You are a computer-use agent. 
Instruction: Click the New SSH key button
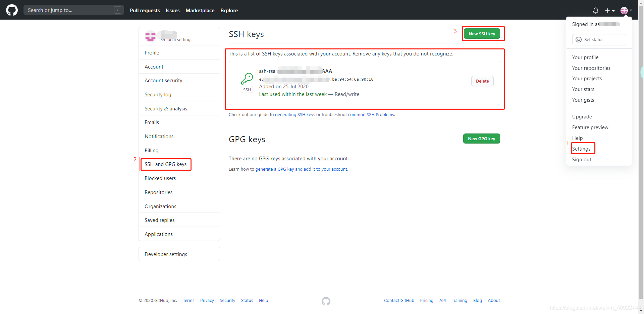[482, 34]
